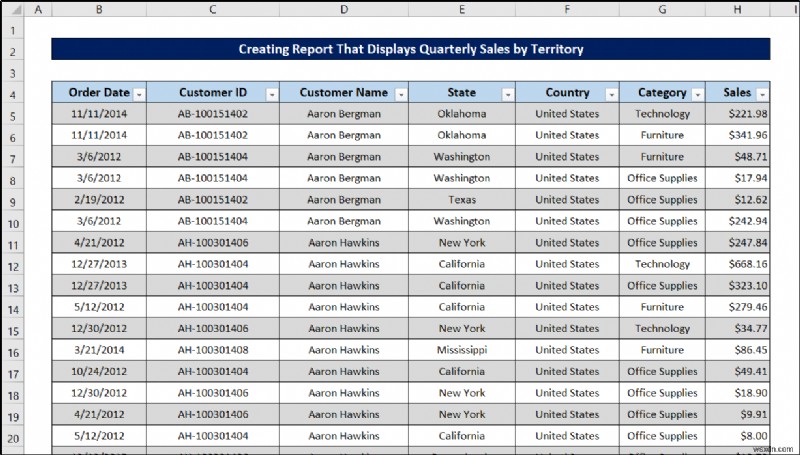Image resolution: width=800 pixels, height=455 pixels.
Task: Select the cell with sales $9.91
Action: (x=738, y=414)
